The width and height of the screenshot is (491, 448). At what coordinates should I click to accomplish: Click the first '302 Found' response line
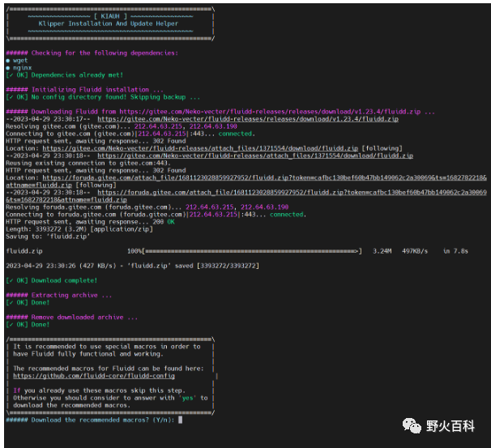(96, 141)
